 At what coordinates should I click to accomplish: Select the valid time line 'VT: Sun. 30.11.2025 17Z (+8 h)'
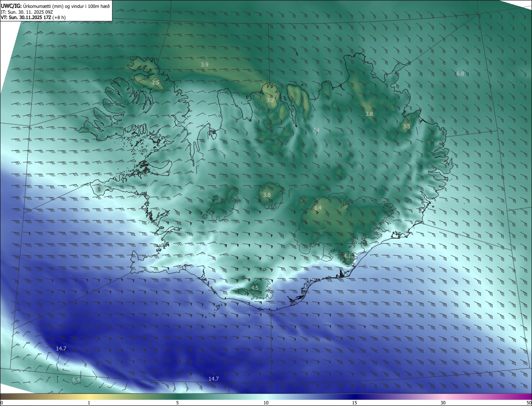[33, 17]
